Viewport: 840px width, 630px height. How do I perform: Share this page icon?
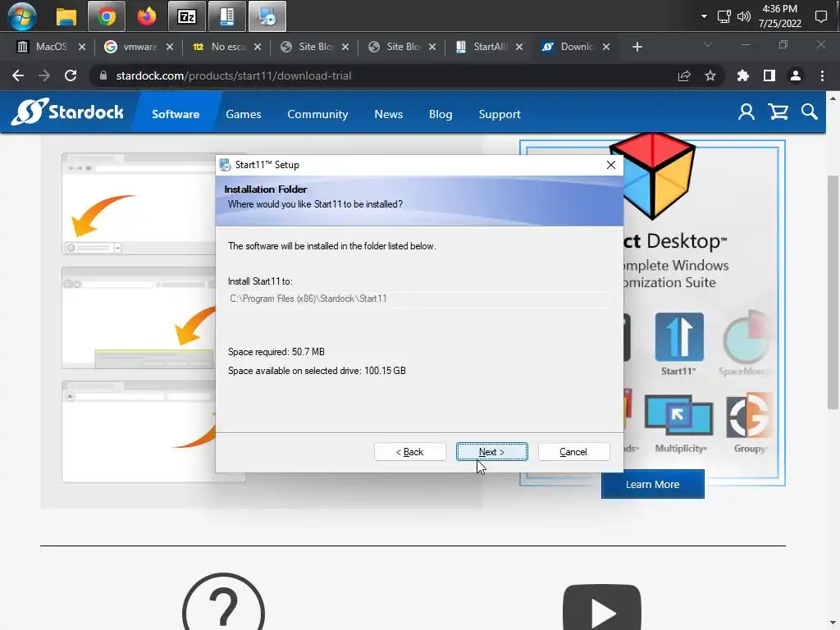coord(684,76)
